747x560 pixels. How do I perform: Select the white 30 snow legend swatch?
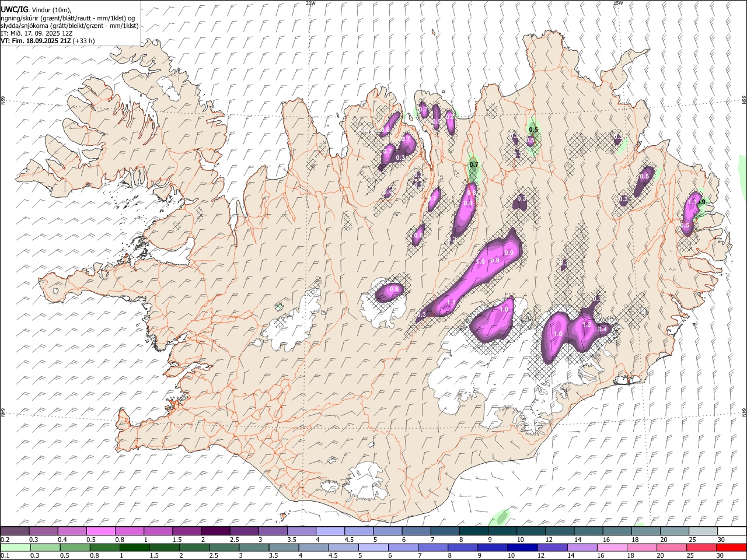pos(732,531)
